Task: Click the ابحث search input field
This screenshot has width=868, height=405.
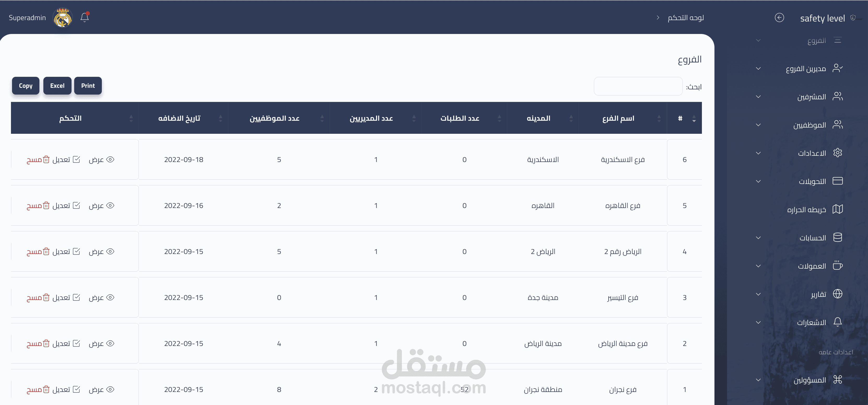Action: pos(638,86)
